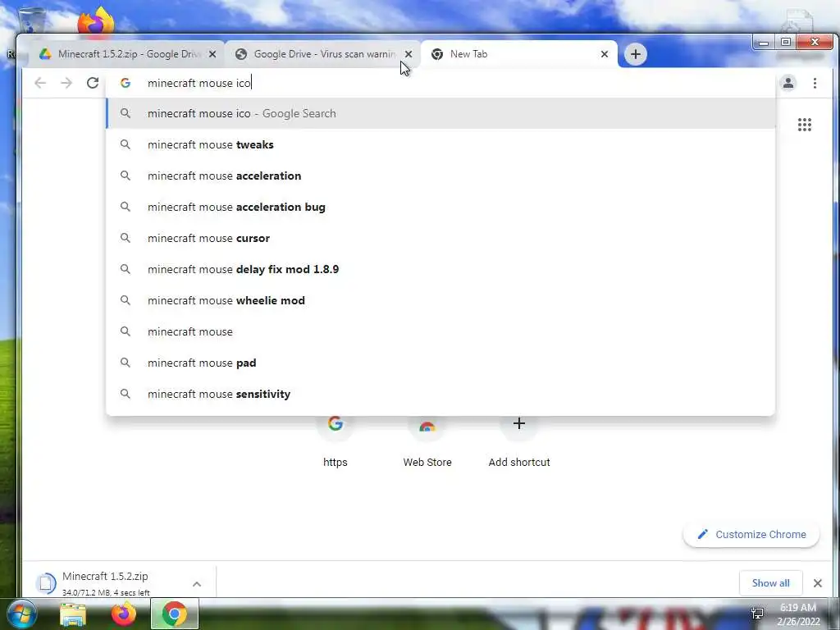
Task: Open the Chrome three-dot menu
Action: click(x=815, y=83)
